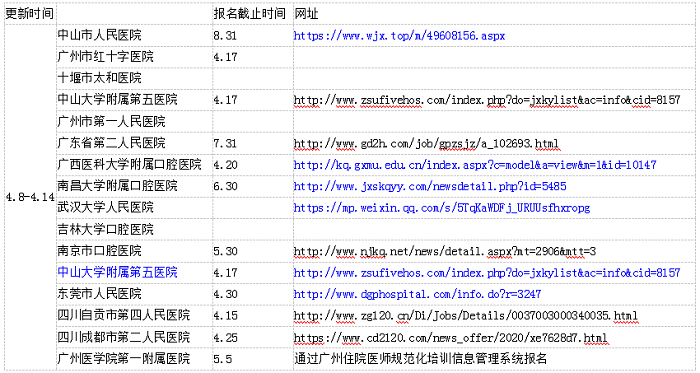Select the 4.15 deadline cell
This screenshot has height=373, width=700.
click(x=252, y=315)
